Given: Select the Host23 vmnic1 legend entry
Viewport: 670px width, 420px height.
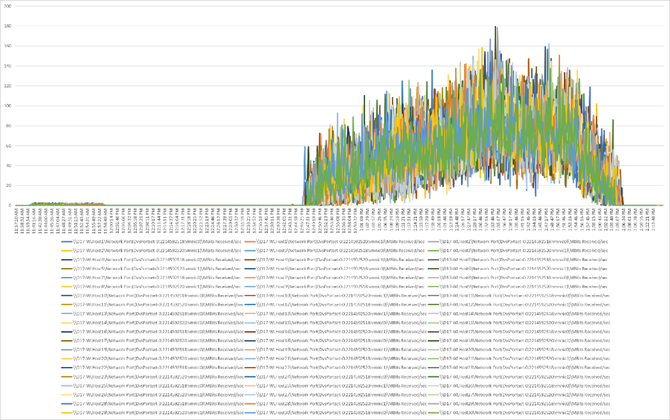Looking at the screenshot, I should coord(151,376).
